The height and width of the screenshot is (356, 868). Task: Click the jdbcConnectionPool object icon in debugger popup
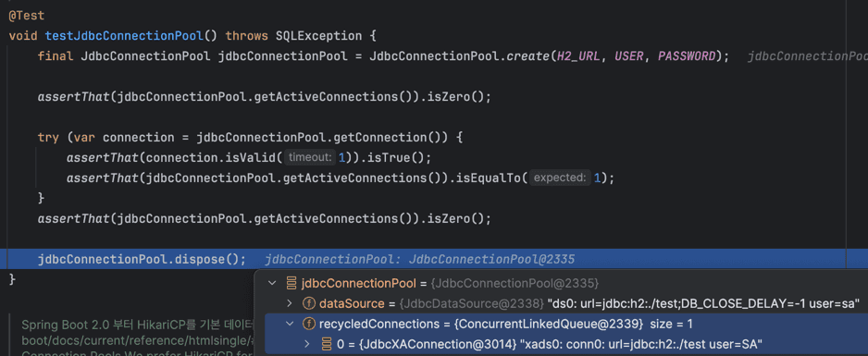click(x=291, y=284)
